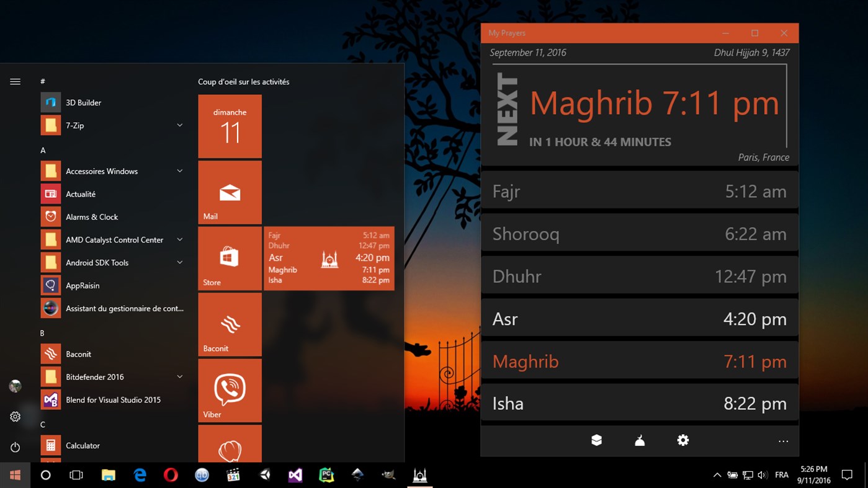Open Visual Studio from the taskbar

point(295,475)
